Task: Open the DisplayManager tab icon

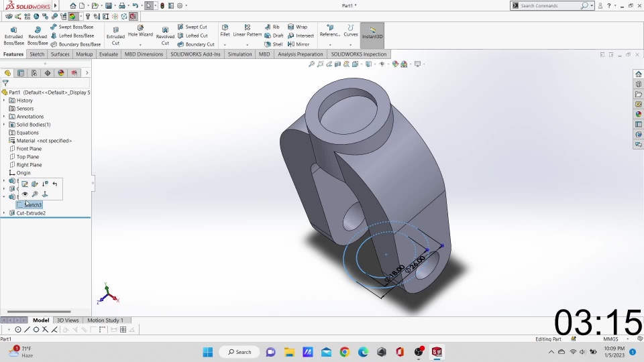Action: [61, 73]
